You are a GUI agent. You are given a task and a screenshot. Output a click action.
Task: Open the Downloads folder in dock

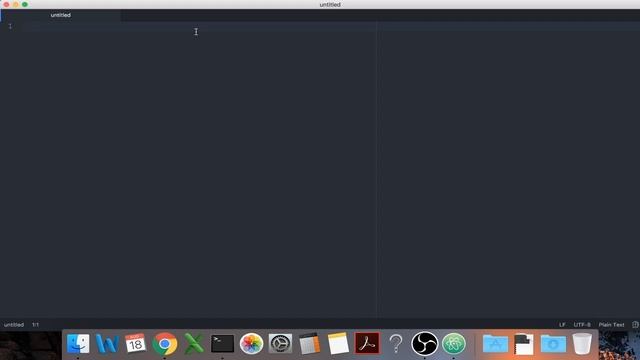click(x=553, y=344)
